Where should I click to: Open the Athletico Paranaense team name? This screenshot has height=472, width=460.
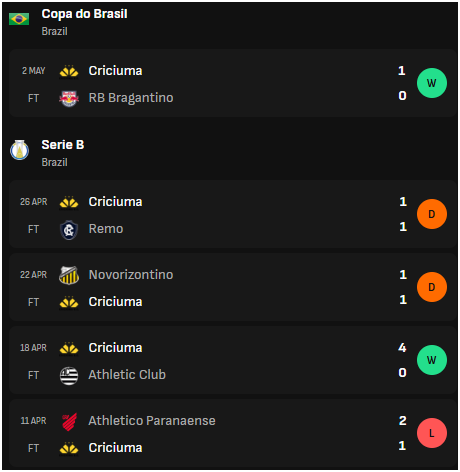152,421
